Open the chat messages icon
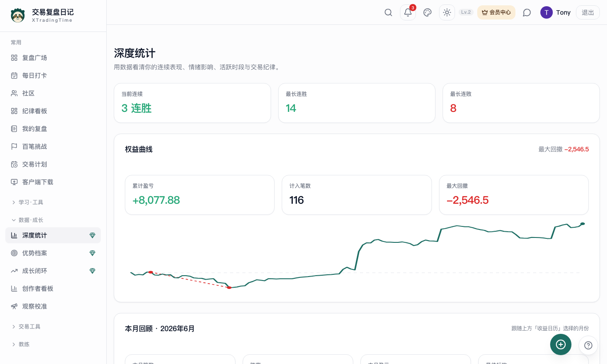The height and width of the screenshot is (364, 607). point(527,12)
